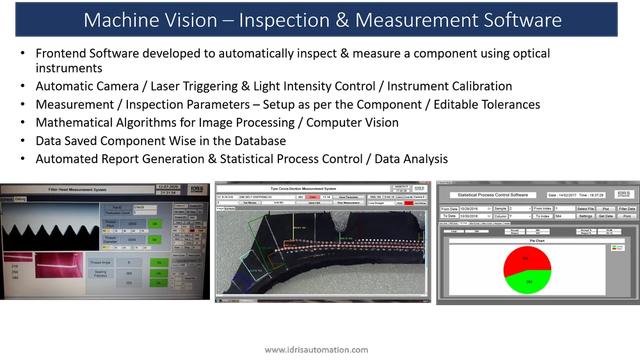
Task: Select the Debug tab in Filter Head window
Action: tap(20, 199)
